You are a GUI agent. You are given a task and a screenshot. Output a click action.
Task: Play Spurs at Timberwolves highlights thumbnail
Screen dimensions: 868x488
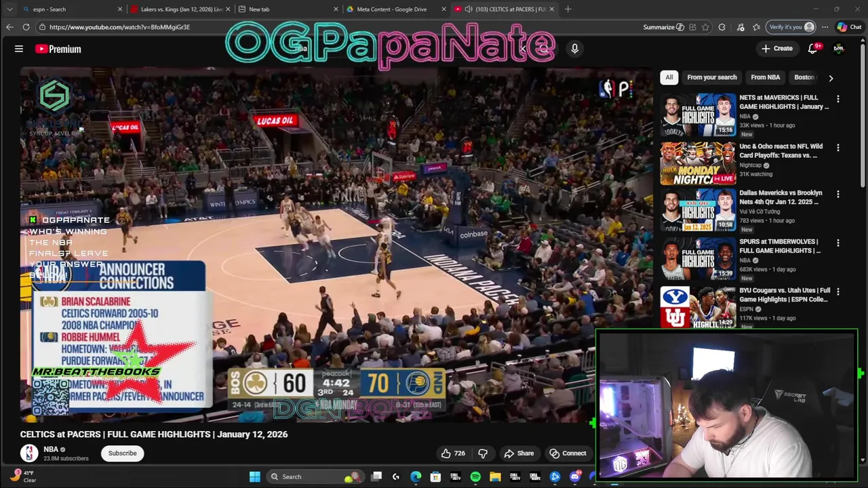click(x=698, y=259)
